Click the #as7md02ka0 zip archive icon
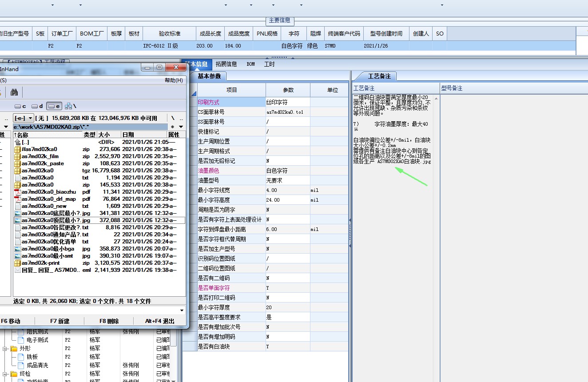 point(17,149)
